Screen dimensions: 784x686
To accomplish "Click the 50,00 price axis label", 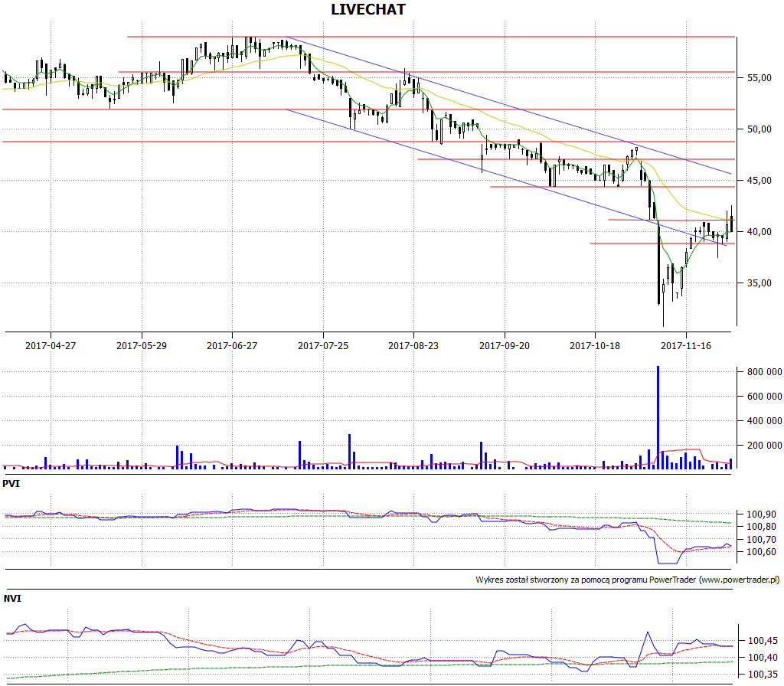I will (759, 129).
